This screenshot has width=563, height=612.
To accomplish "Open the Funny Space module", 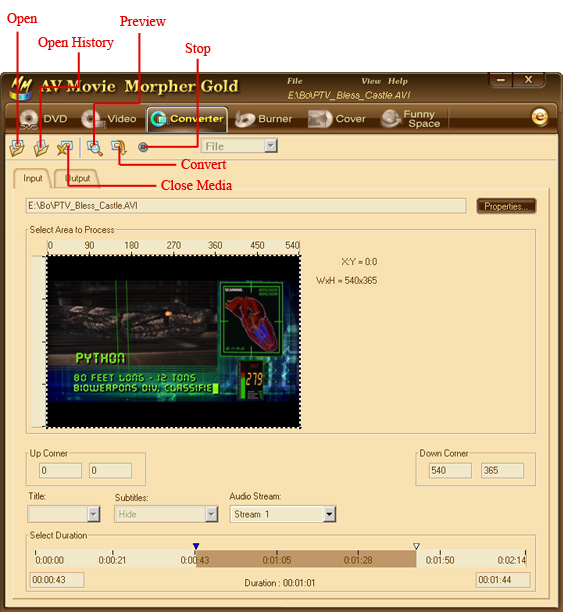I will click(411, 119).
